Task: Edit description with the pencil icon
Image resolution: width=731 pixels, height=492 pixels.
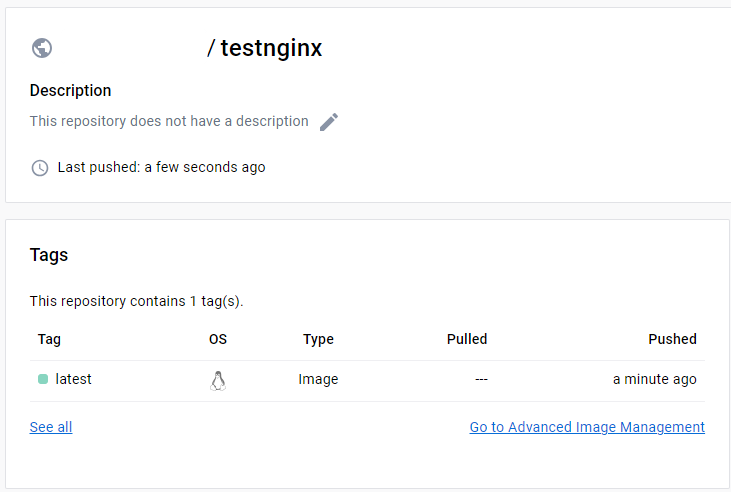Action: coord(329,122)
